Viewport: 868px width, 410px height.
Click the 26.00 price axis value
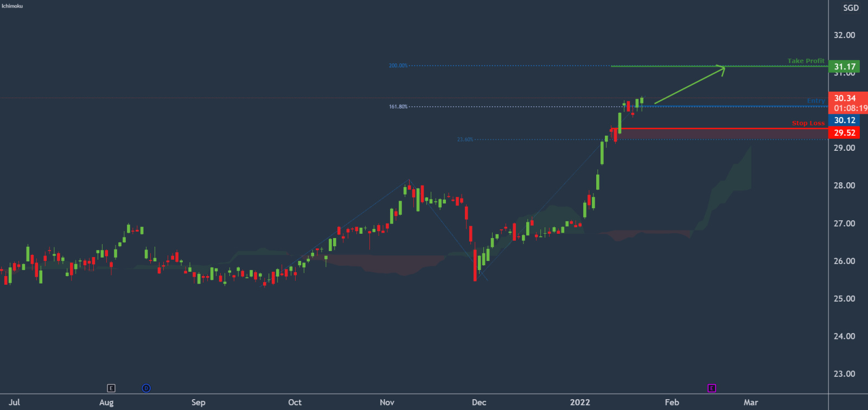click(x=844, y=261)
